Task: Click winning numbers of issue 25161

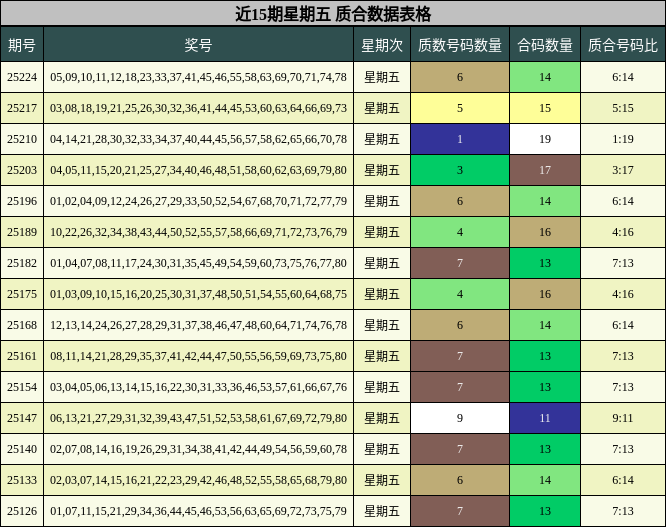Action: tap(198, 356)
